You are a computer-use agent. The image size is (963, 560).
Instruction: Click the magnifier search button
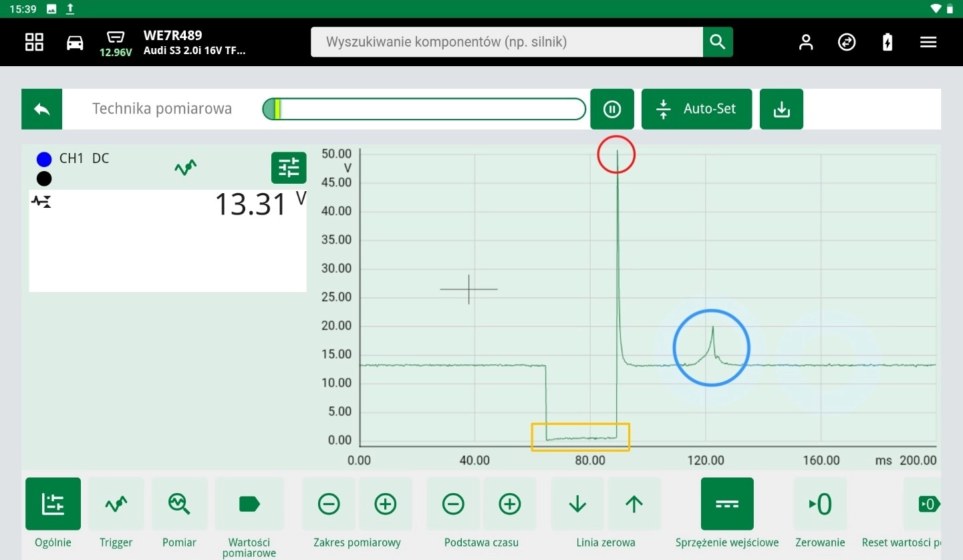[718, 42]
